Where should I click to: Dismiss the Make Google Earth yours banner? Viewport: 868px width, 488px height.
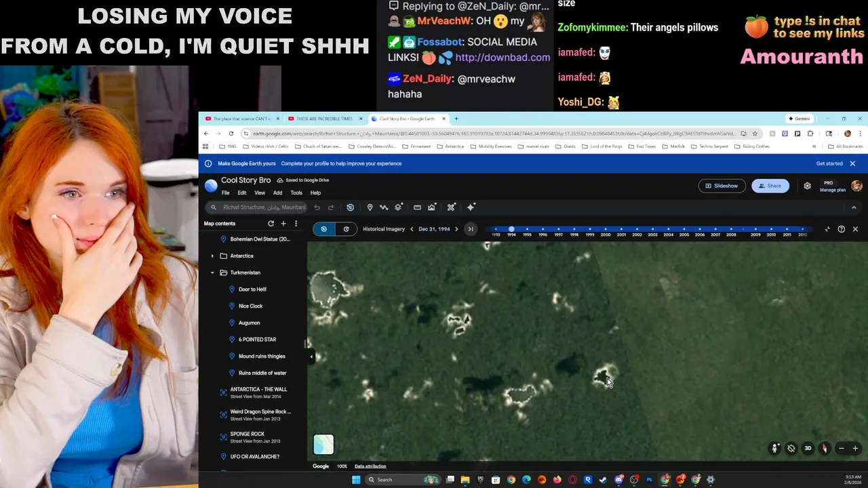tap(852, 163)
